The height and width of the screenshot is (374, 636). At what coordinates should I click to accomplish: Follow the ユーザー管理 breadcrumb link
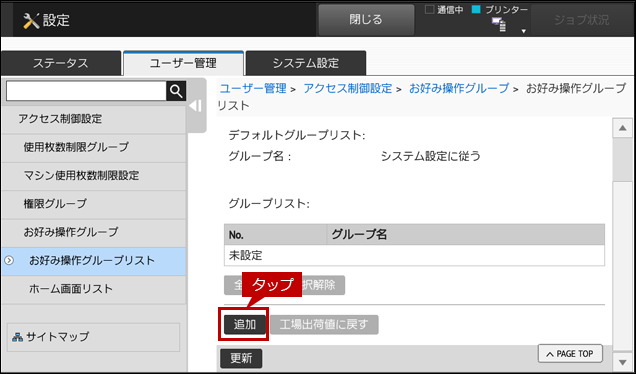point(253,88)
